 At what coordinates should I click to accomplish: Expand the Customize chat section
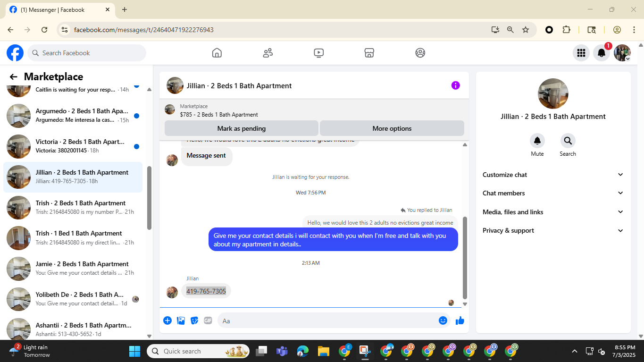553,175
